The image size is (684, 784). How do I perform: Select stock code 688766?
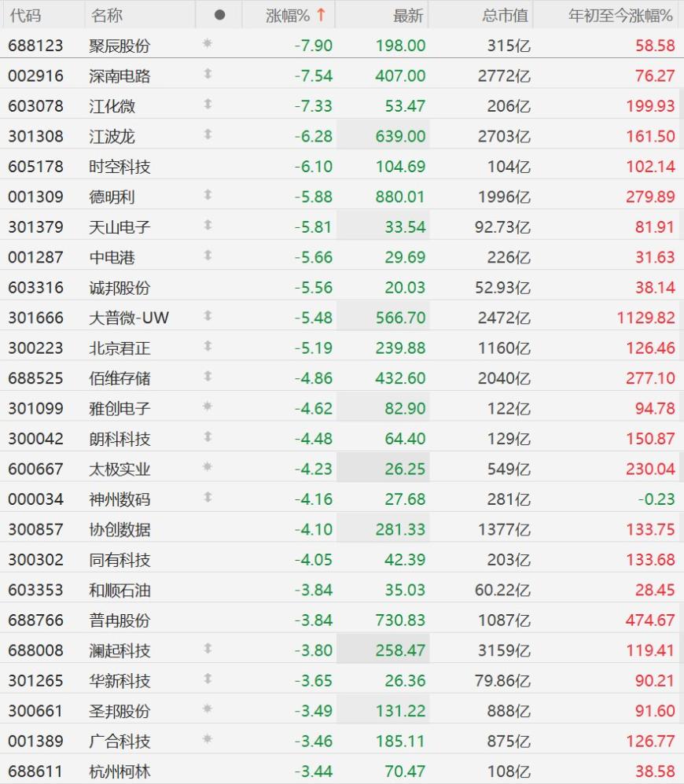(35, 620)
